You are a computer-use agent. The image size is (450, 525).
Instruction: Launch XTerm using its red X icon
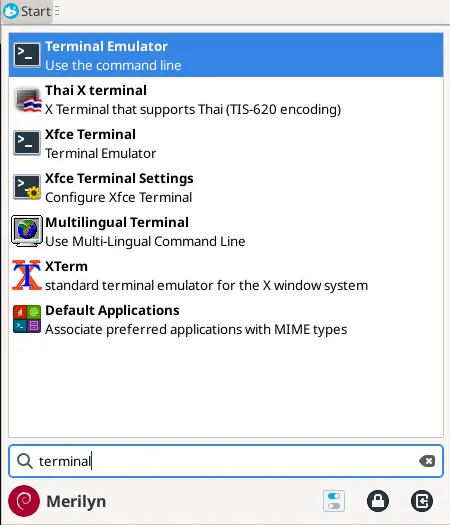pyautogui.click(x=26, y=275)
